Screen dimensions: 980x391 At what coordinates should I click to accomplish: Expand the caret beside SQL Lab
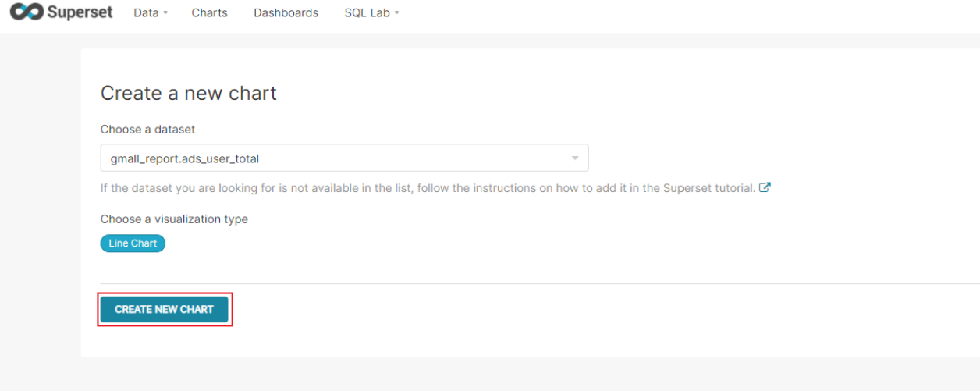[x=396, y=13]
